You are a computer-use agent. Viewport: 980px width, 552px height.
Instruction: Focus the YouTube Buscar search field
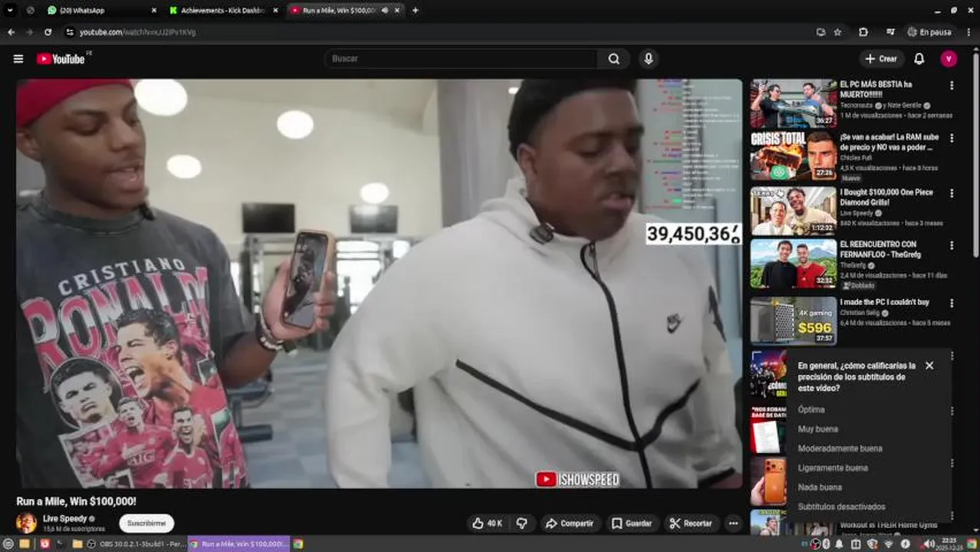pos(462,59)
